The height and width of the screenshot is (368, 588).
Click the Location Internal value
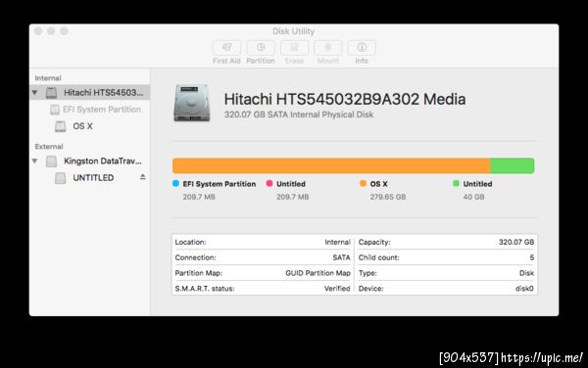pyautogui.click(x=337, y=242)
